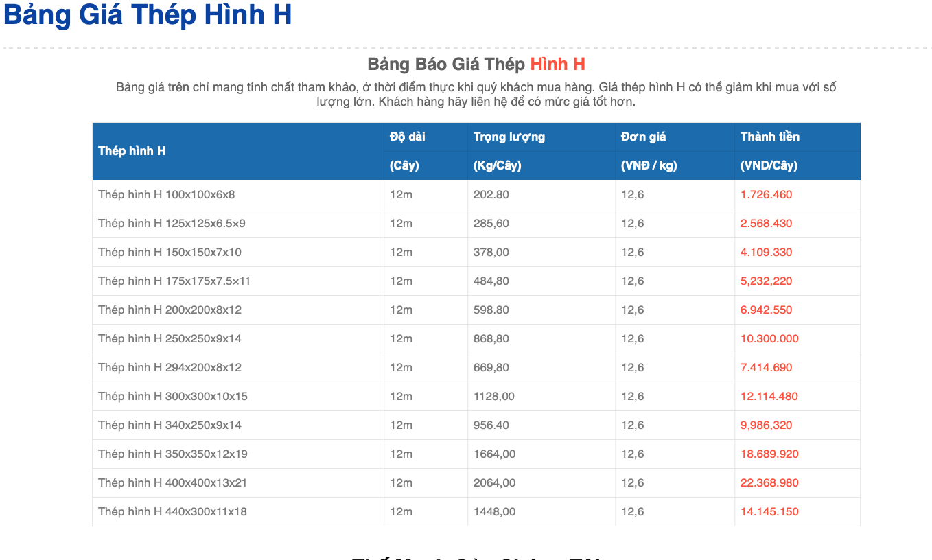Click the price "5,232,220"
The image size is (932, 560).
click(x=766, y=281)
